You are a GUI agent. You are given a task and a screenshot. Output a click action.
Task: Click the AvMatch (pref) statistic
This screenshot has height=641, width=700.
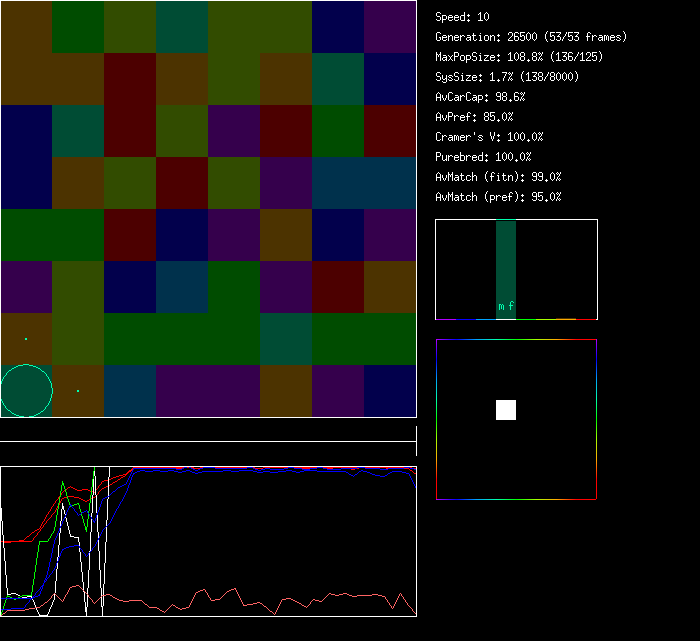coord(498,197)
